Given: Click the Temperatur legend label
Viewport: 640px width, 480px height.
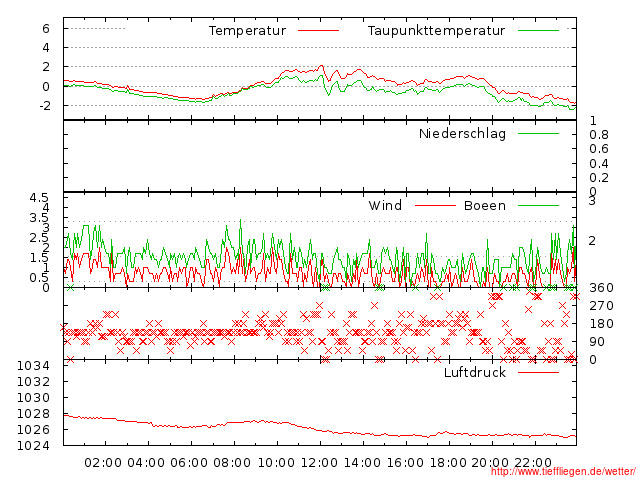Looking at the screenshot, I should tap(247, 31).
